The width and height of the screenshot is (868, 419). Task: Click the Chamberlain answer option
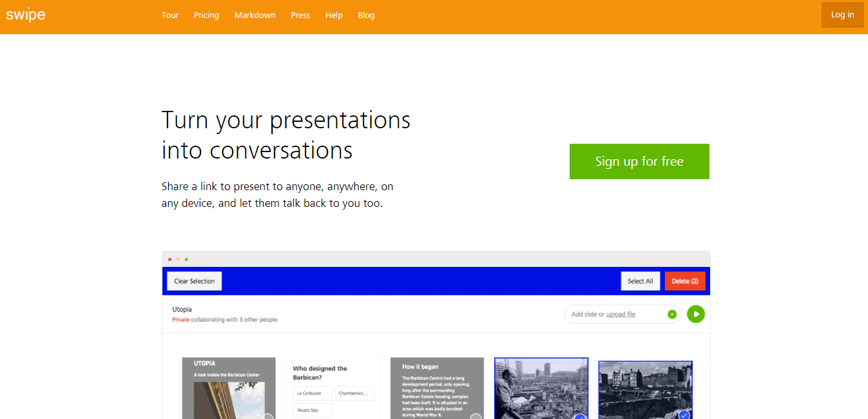354,393
